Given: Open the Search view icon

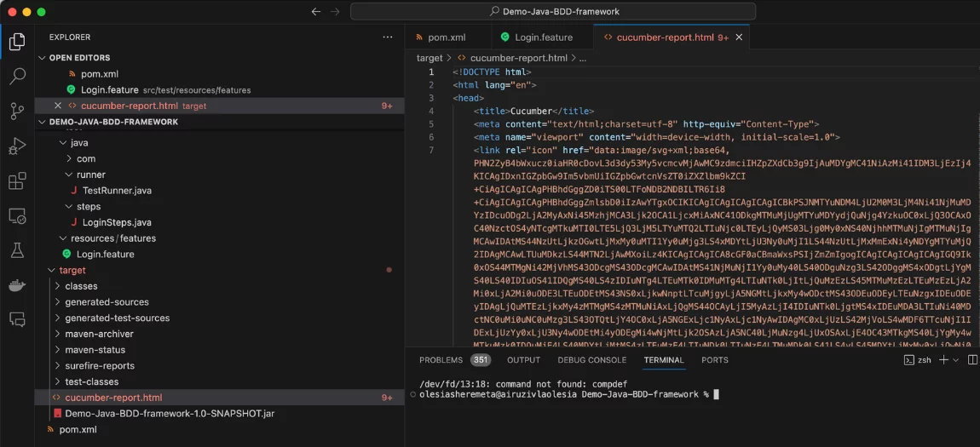Looking at the screenshot, I should (x=17, y=77).
